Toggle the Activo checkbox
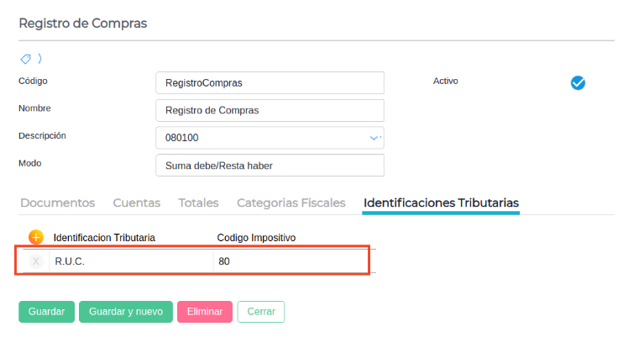The image size is (644, 353). [x=578, y=82]
